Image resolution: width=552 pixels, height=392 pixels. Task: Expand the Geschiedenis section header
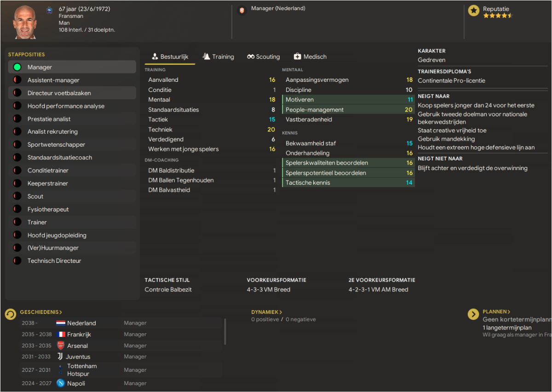pos(41,312)
